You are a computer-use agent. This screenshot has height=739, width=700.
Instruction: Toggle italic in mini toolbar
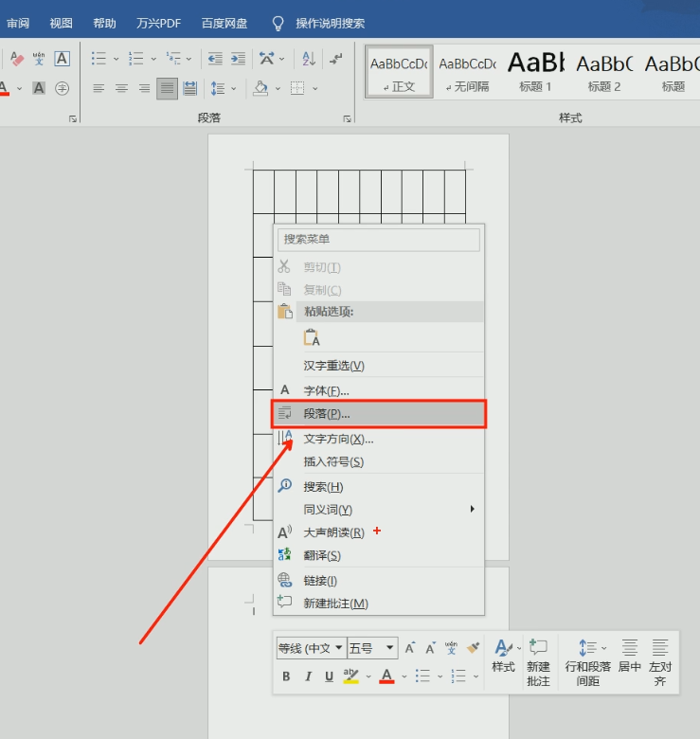308,676
